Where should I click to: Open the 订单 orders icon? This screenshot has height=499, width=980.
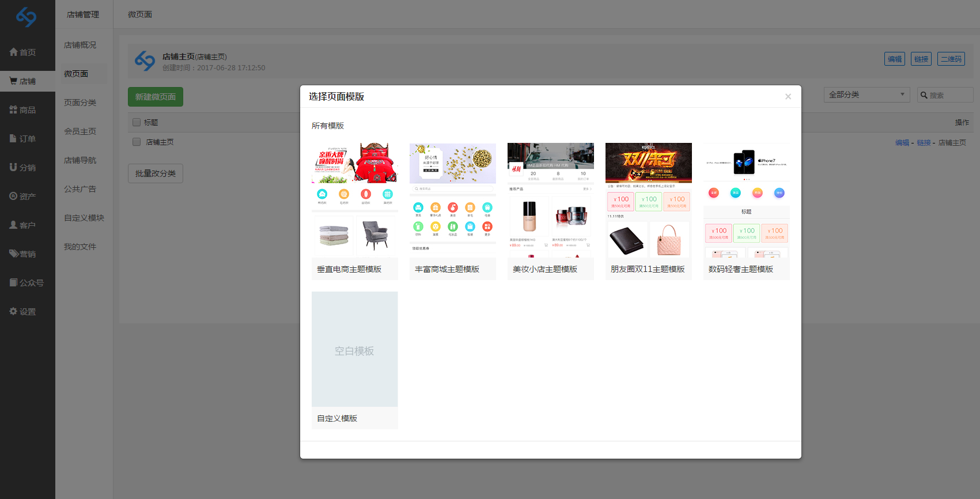(x=13, y=138)
